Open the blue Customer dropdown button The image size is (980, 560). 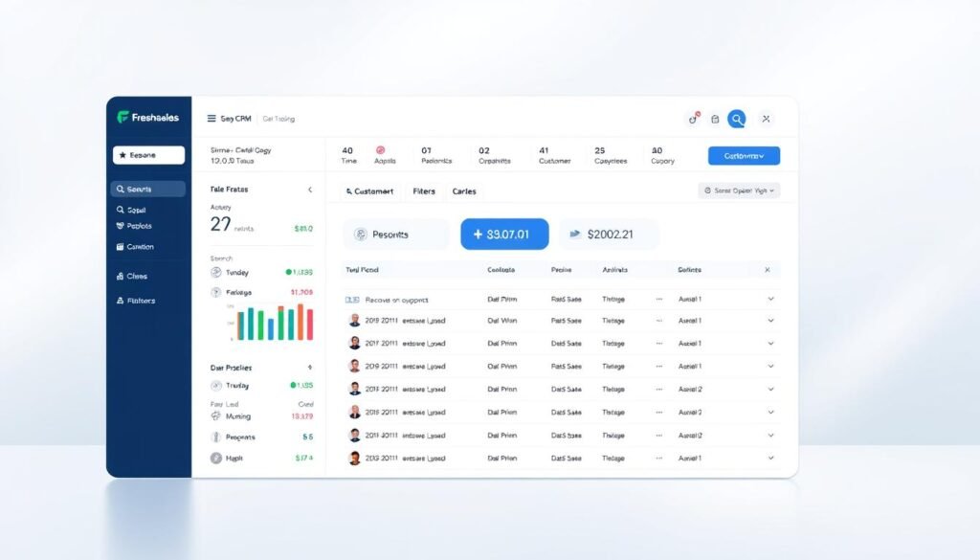click(745, 155)
